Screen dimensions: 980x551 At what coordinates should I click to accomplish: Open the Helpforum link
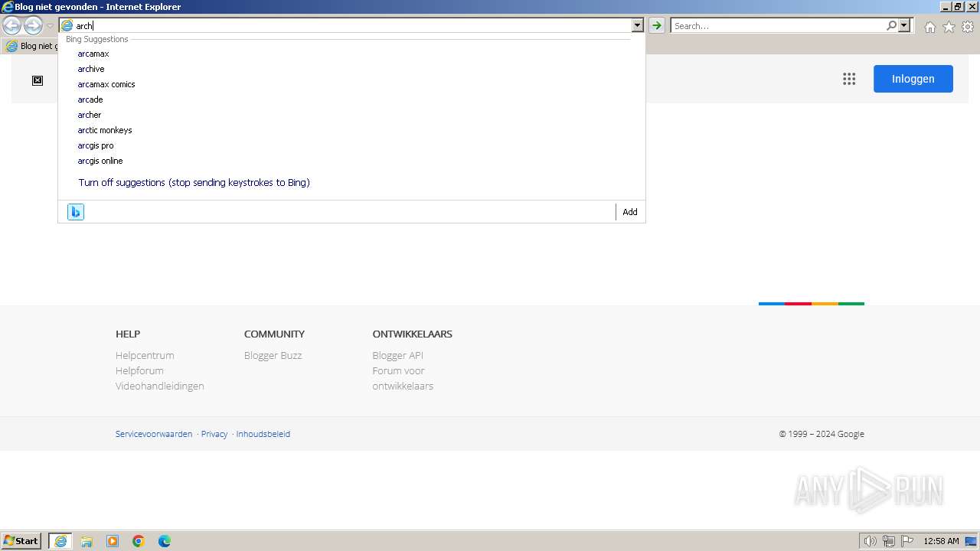point(139,370)
